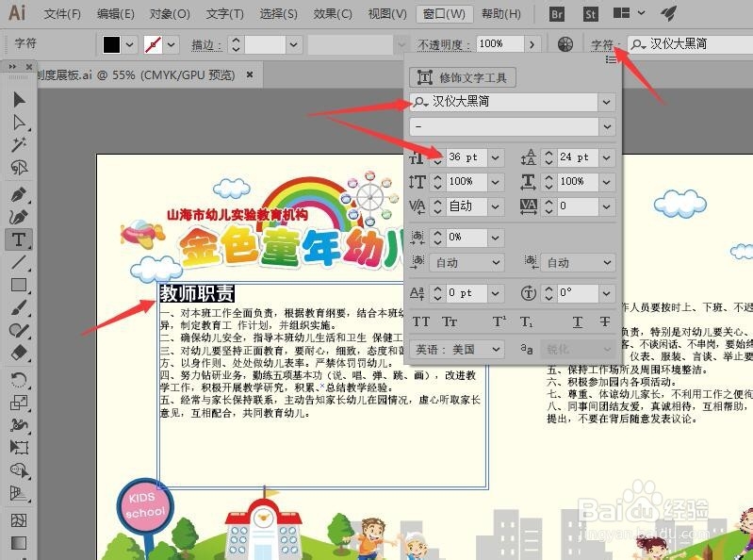
Task: Select the Rotate tool
Action: tap(19, 380)
